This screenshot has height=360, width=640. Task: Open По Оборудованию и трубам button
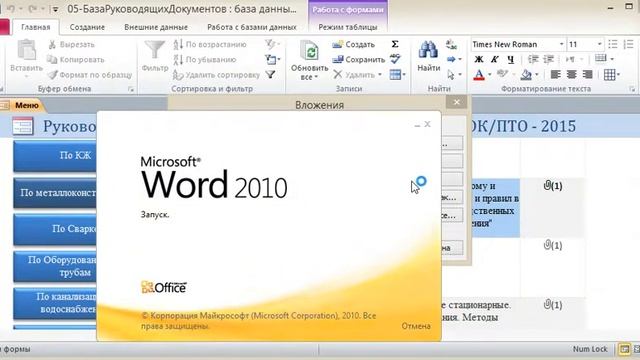pos(55,266)
